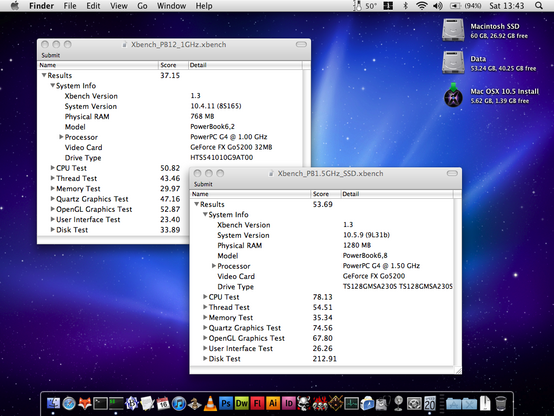Collapse Results in the 1GHz window
Screen dimensions: 554x416
(44, 75)
